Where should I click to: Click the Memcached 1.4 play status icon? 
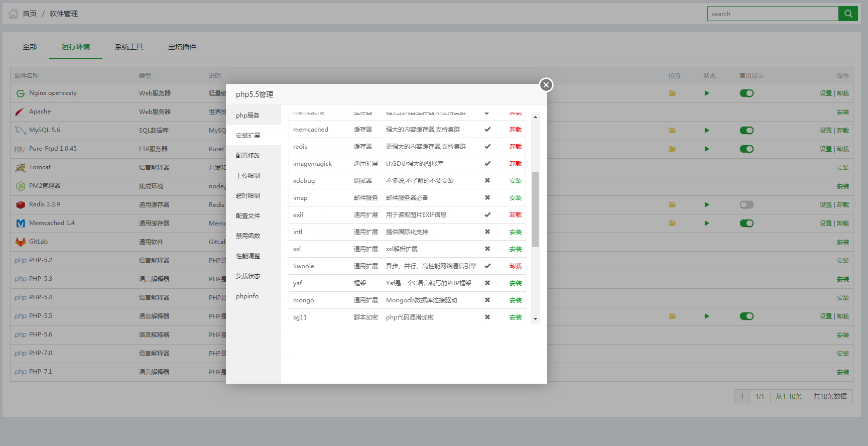pyautogui.click(x=707, y=224)
